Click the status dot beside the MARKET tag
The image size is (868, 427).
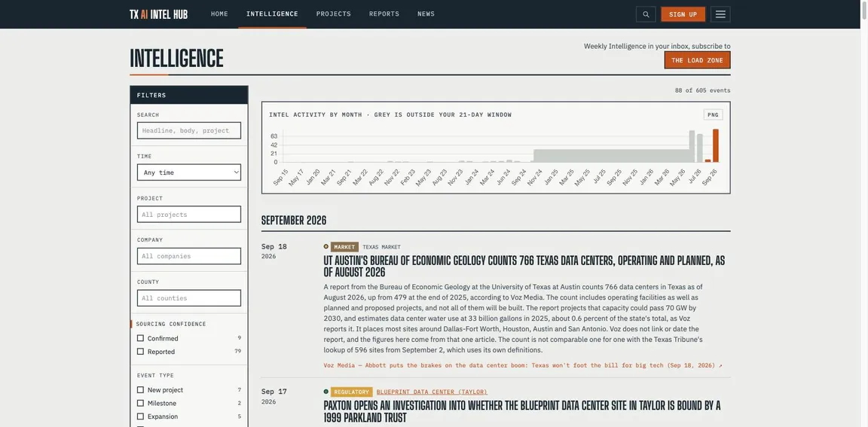(326, 247)
